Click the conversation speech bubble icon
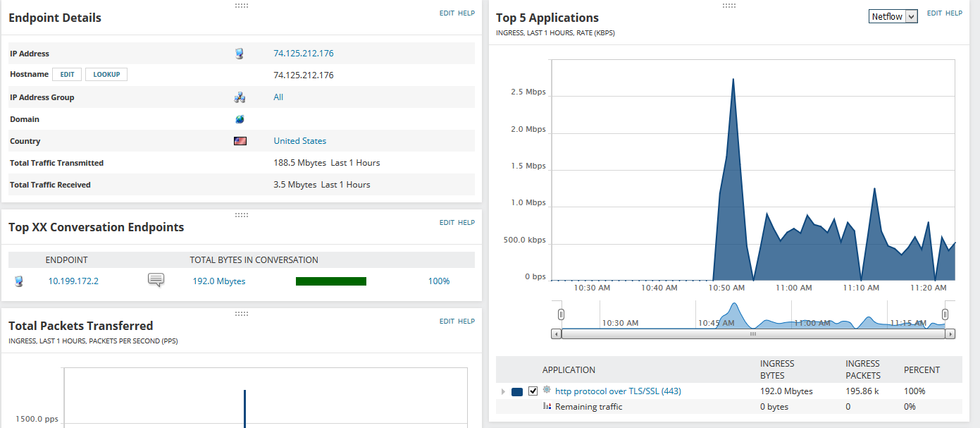 tap(156, 280)
